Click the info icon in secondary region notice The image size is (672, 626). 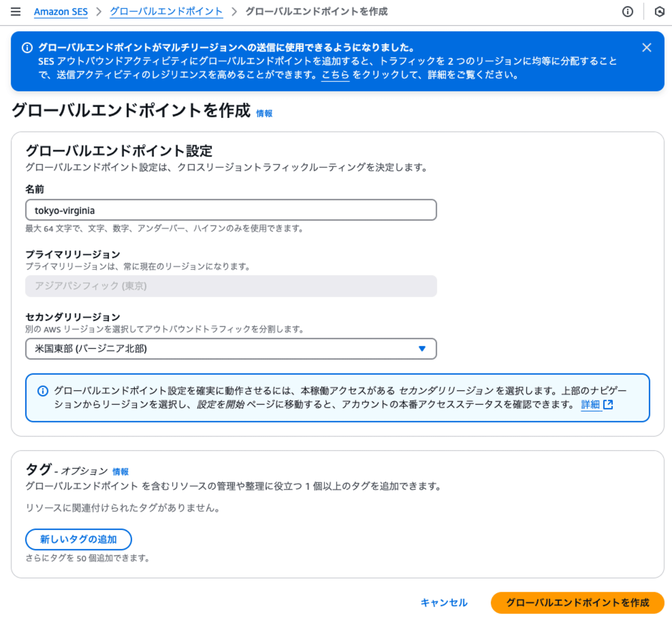[x=43, y=391]
